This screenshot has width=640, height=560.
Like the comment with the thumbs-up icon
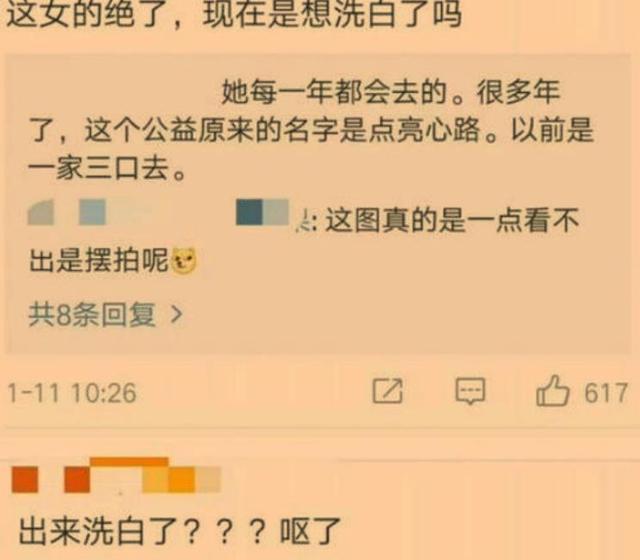(x=552, y=391)
